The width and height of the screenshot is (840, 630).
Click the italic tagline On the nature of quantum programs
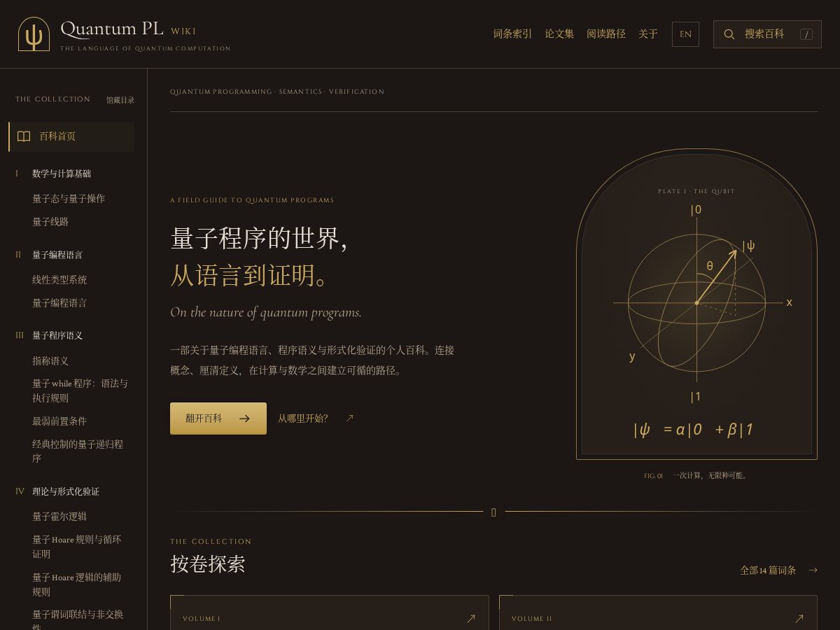point(266,312)
